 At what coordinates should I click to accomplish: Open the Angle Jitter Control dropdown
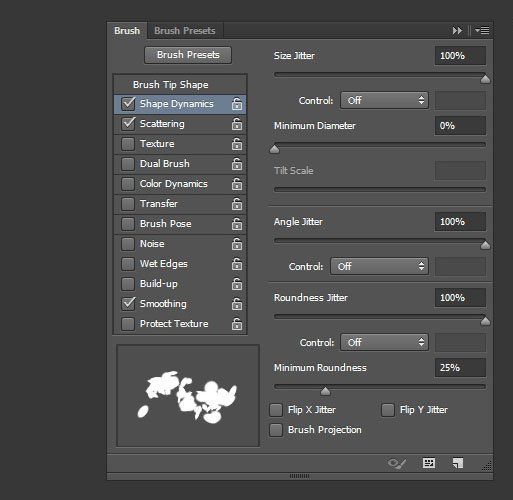(x=379, y=266)
